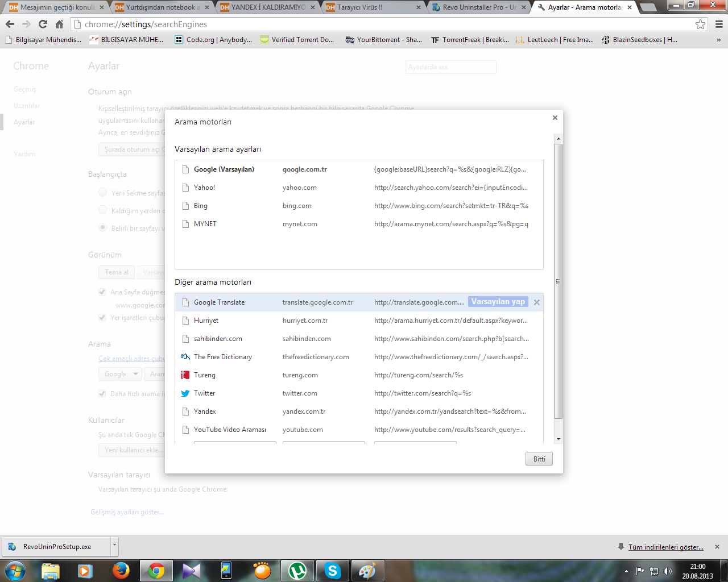Image resolution: width=728 pixels, height=582 pixels.
Task: Click Varsayılan yap for Google Translate
Action: pyautogui.click(x=498, y=302)
